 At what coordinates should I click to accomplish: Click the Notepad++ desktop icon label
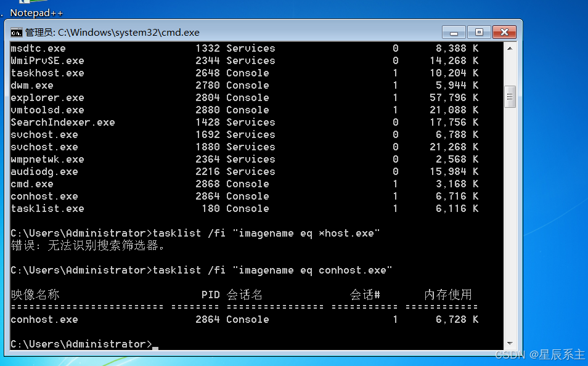pyautogui.click(x=36, y=13)
